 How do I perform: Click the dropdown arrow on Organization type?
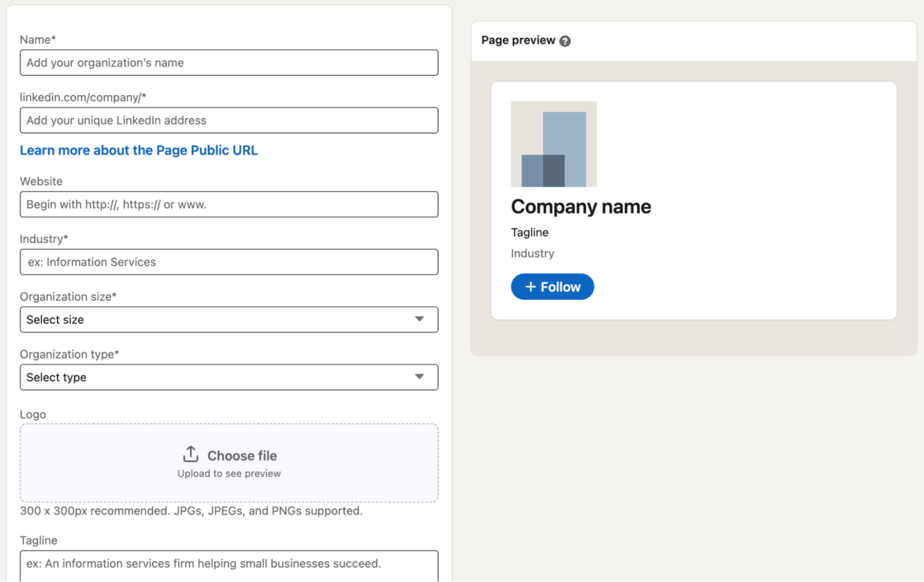[419, 377]
